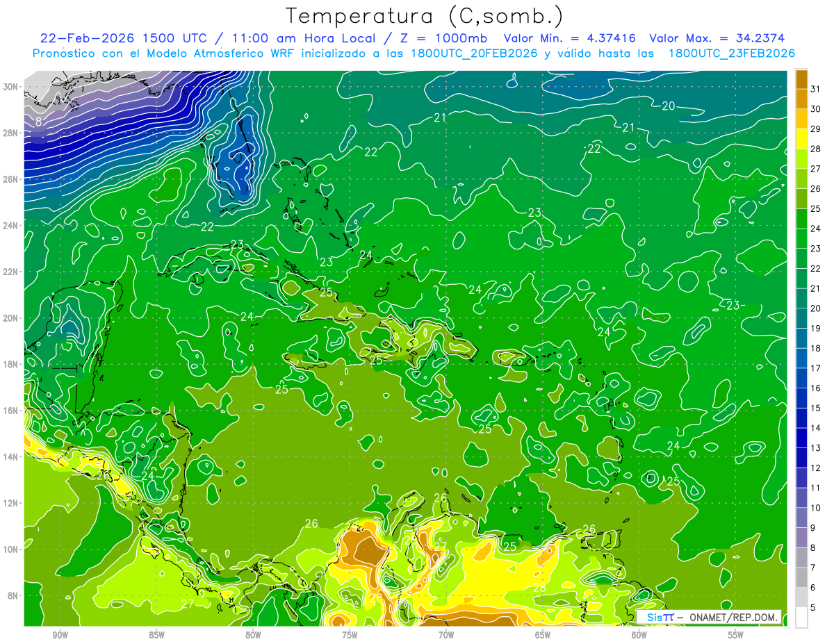Click the 16N latitude axis label
The width and height of the screenshot is (834, 644).
pos(11,411)
